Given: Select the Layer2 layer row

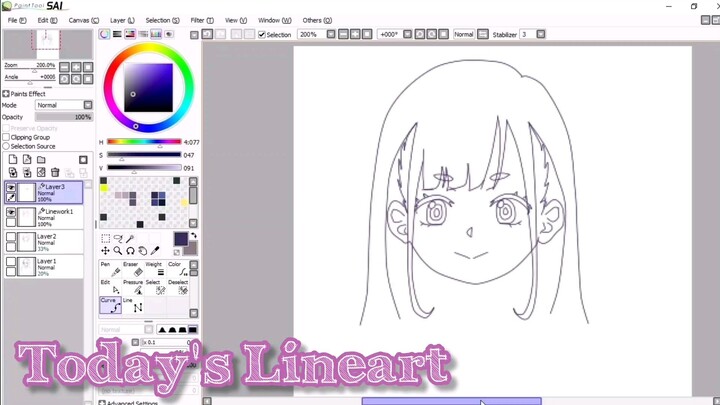Looking at the screenshot, I should point(44,242).
